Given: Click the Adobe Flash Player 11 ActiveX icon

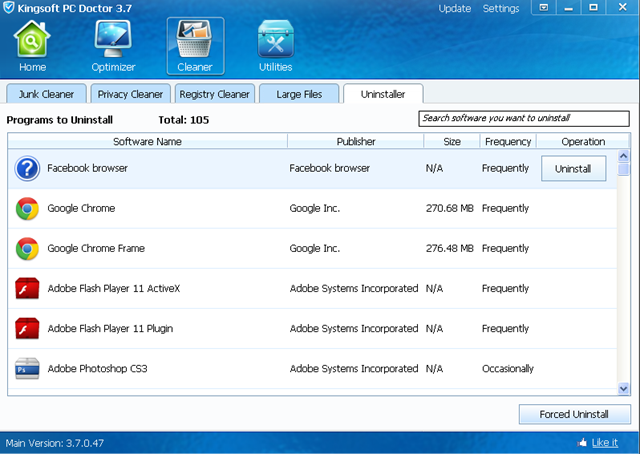Looking at the screenshot, I should [27, 288].
